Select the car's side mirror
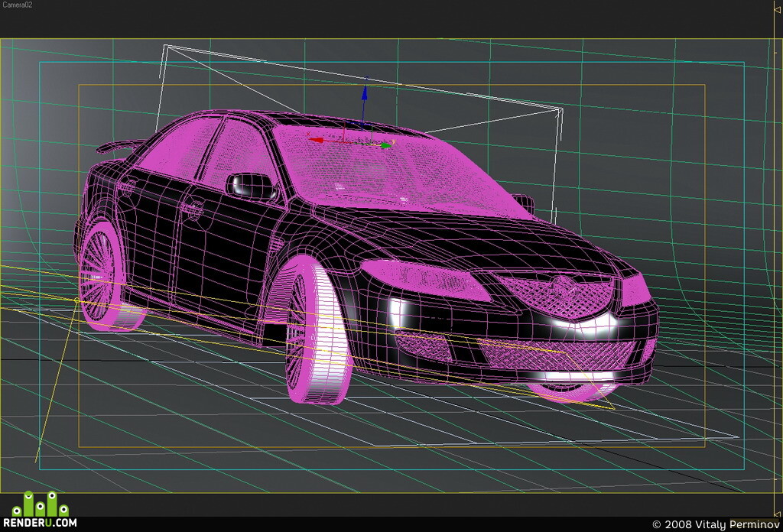This screenshot has height=532, width=783. [252, 187]
